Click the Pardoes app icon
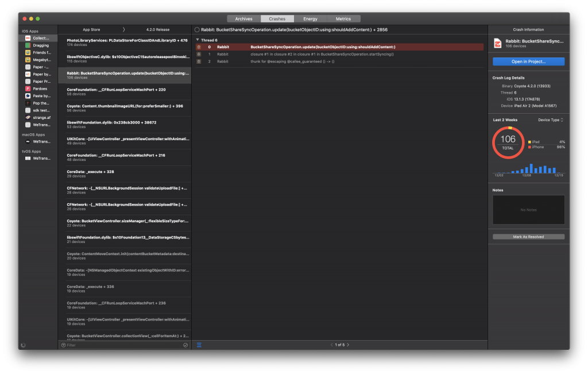 point(28,88)
